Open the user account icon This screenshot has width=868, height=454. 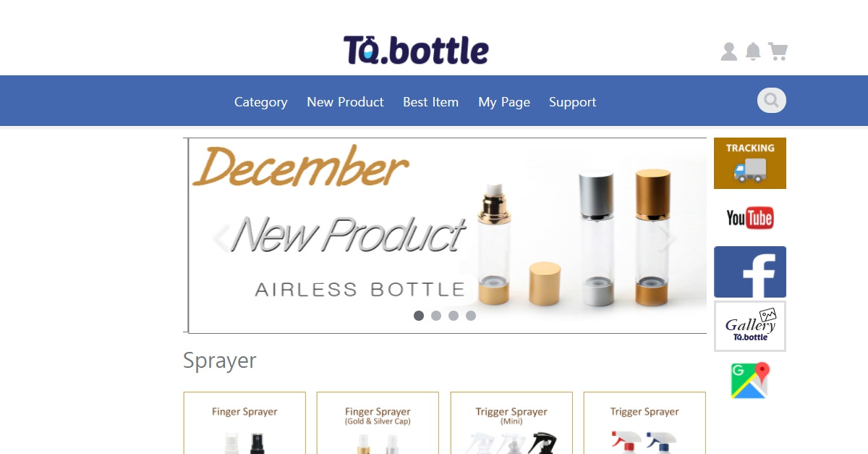point(729,51)
